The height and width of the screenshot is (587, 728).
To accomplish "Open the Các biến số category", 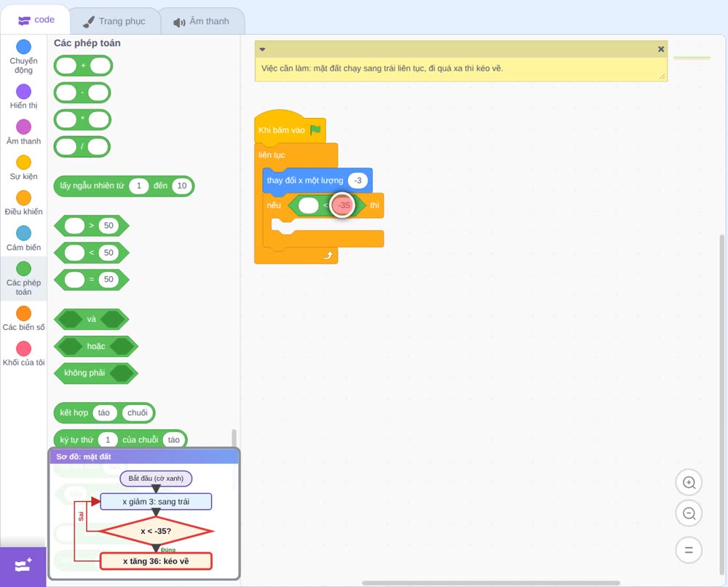I will (x=24, y=318).
